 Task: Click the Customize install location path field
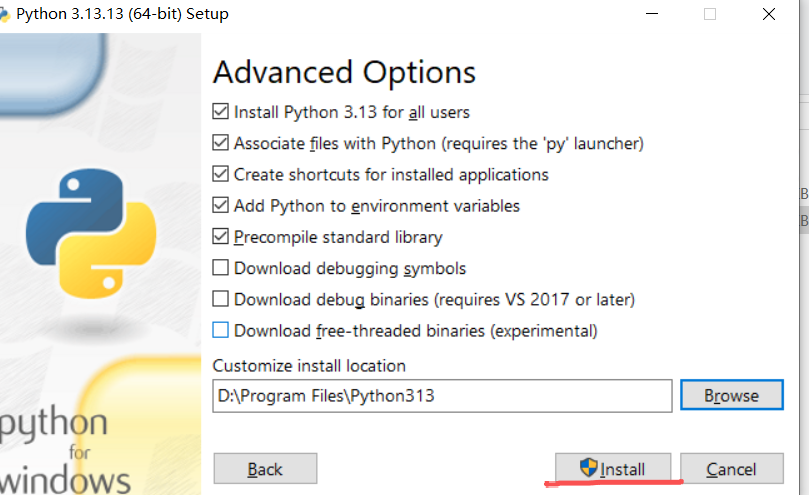(442, 396)
